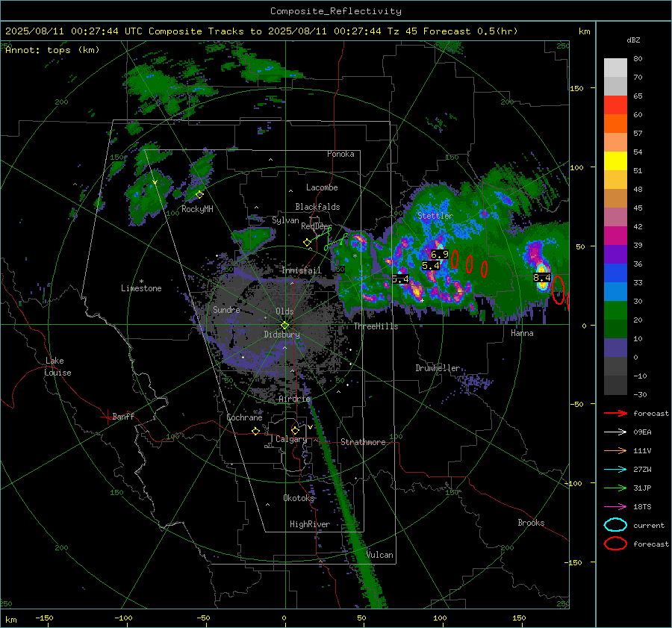672x628 pixels.
Task: Click the Stettler city label
Action: [435, 216]
